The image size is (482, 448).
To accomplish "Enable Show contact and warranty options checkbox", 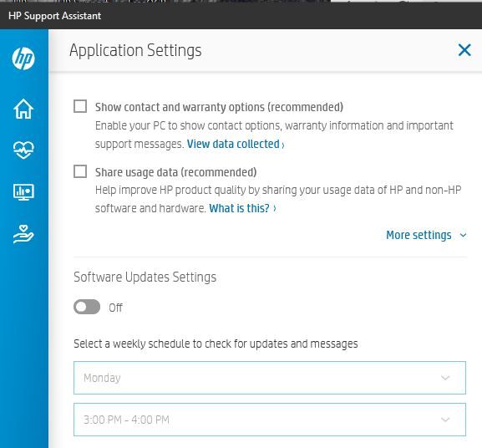I will (x=80, y=106).
